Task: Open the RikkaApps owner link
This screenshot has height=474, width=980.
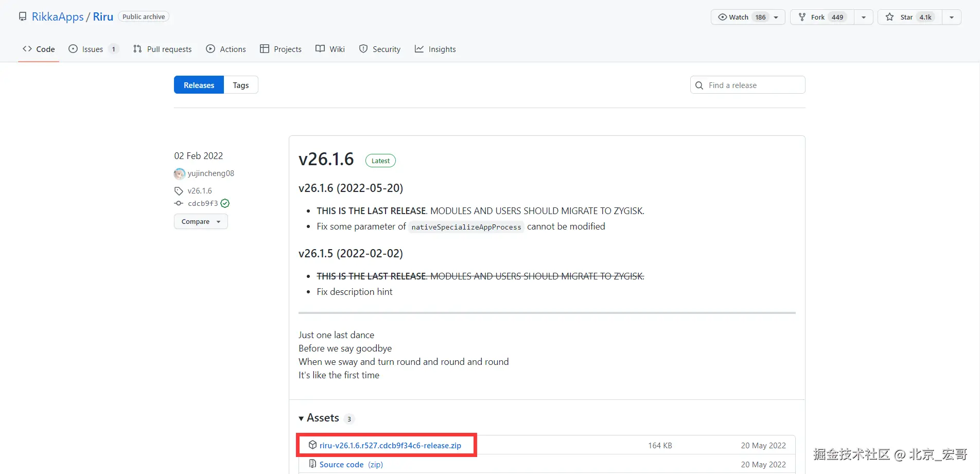Action: (58, 16)
